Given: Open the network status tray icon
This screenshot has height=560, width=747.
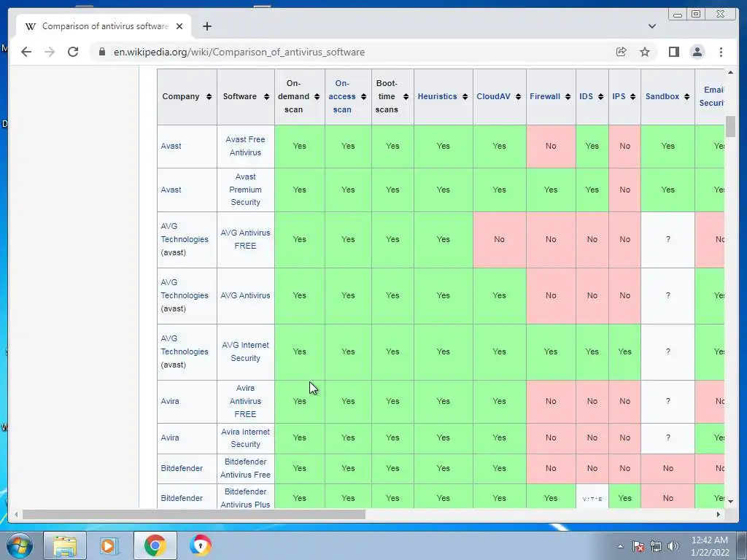Looking at the screenshot, I should click(x=656, y=546).
